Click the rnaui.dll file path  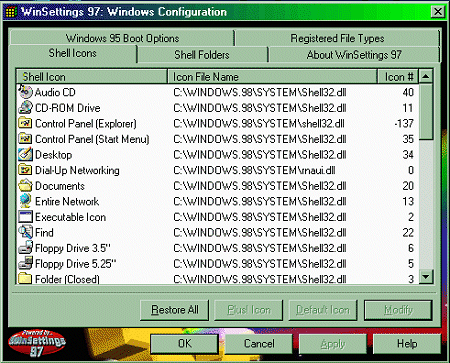pos(254,170)
